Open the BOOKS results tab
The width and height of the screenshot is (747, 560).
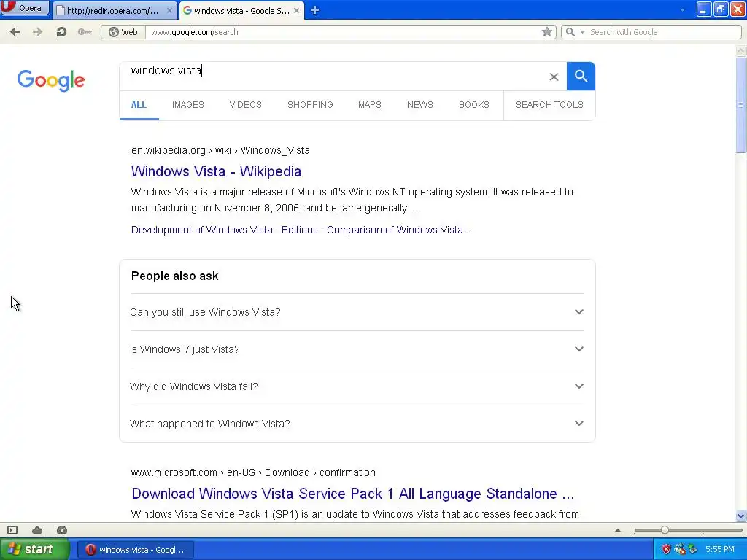474,105
